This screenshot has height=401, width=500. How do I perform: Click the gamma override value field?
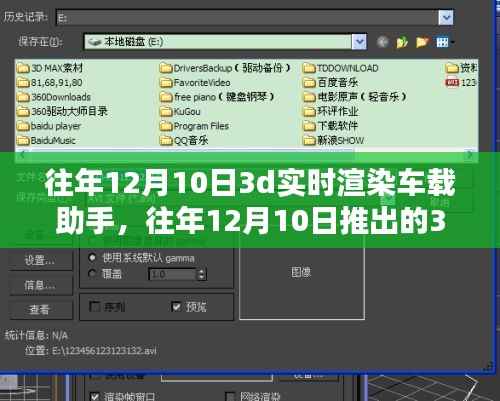173,274
